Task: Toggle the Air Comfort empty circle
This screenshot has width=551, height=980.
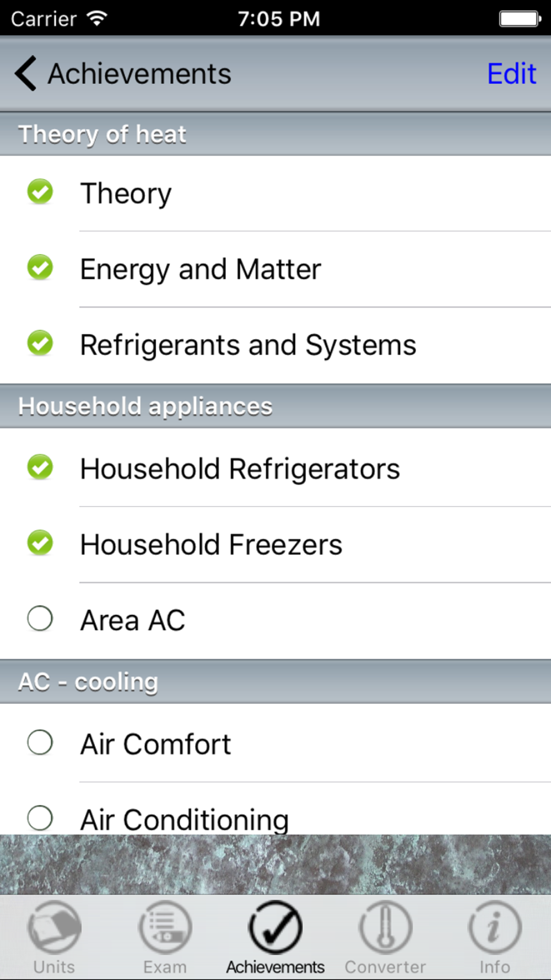Action: [40, 742]
